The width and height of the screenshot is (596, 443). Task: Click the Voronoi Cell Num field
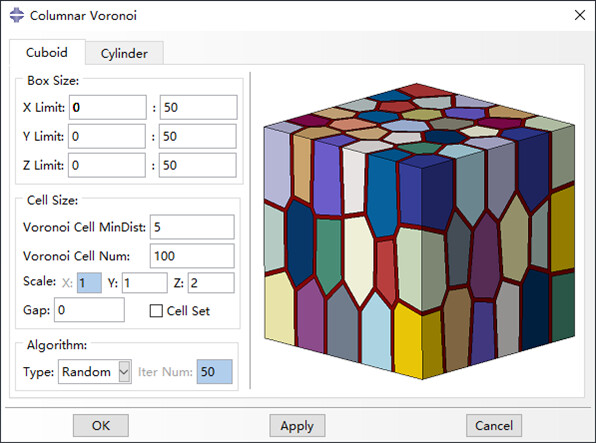192,256
